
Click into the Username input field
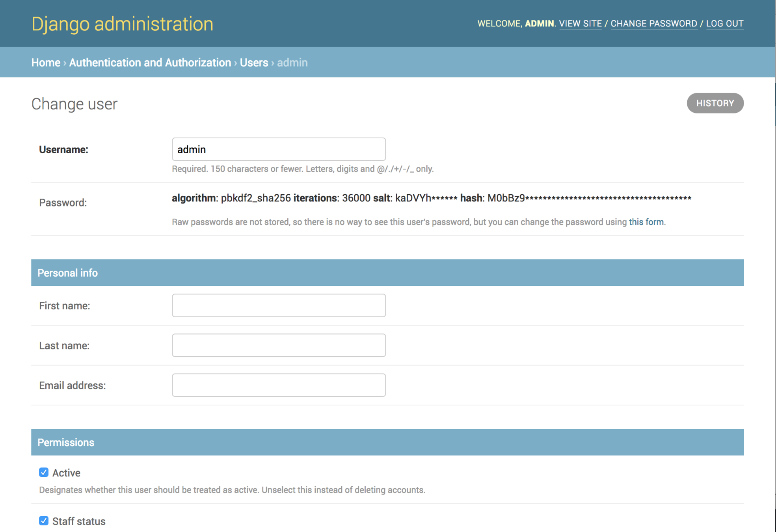point(279,149)
